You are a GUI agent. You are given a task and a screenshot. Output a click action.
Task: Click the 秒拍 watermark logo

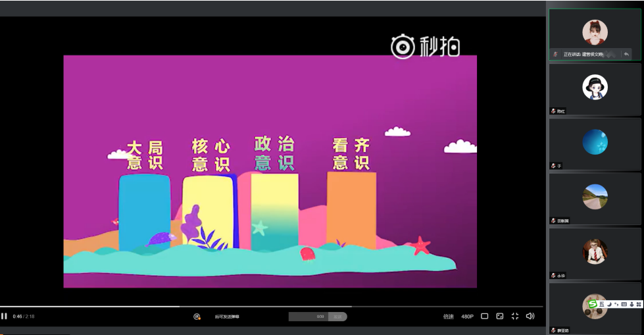tap(425, 46)
